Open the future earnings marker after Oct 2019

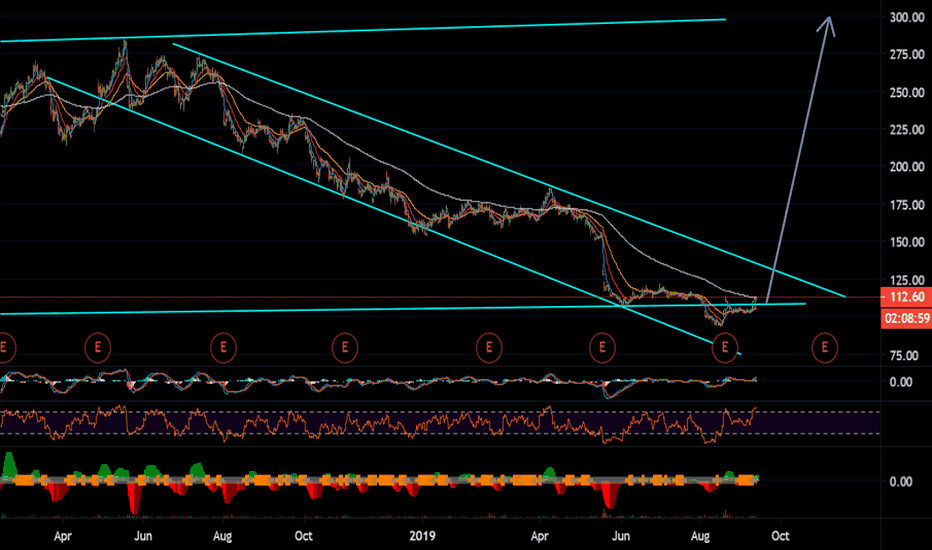(x=824, y=347)
